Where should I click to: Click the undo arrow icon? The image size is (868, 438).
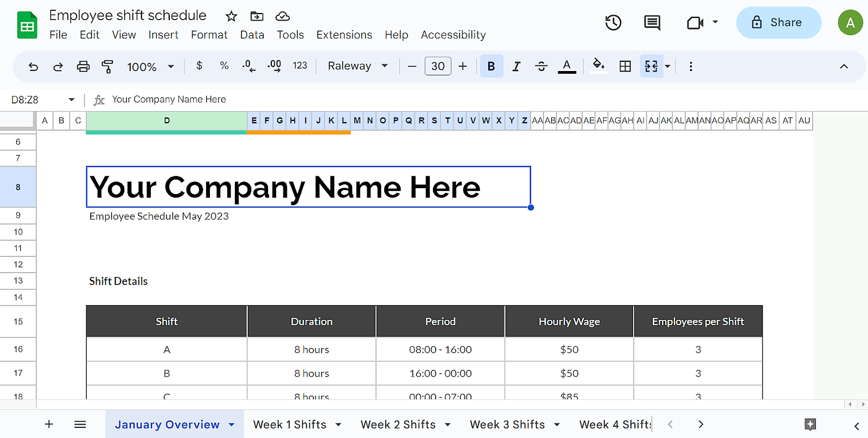coord(33,67)
